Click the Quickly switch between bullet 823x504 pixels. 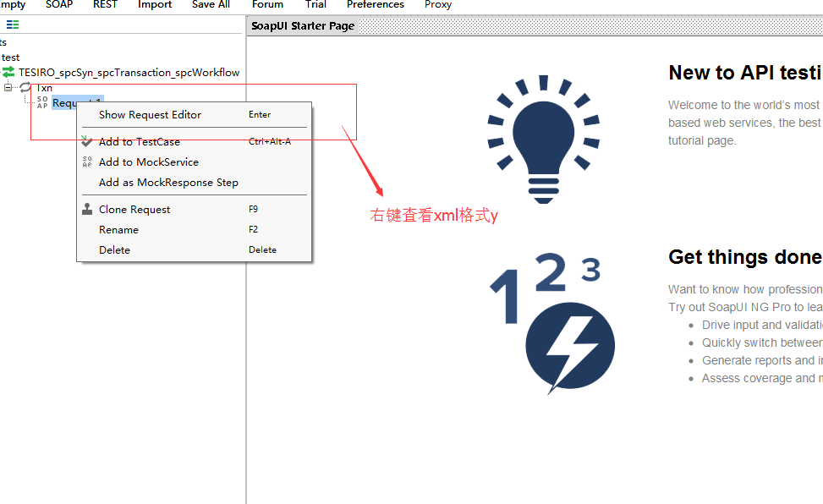point(762,342)
